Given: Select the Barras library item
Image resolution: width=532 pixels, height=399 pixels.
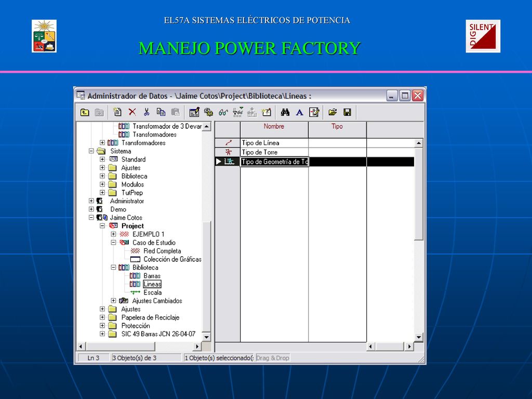Looking at the screenshot, I should coord(152,276).
